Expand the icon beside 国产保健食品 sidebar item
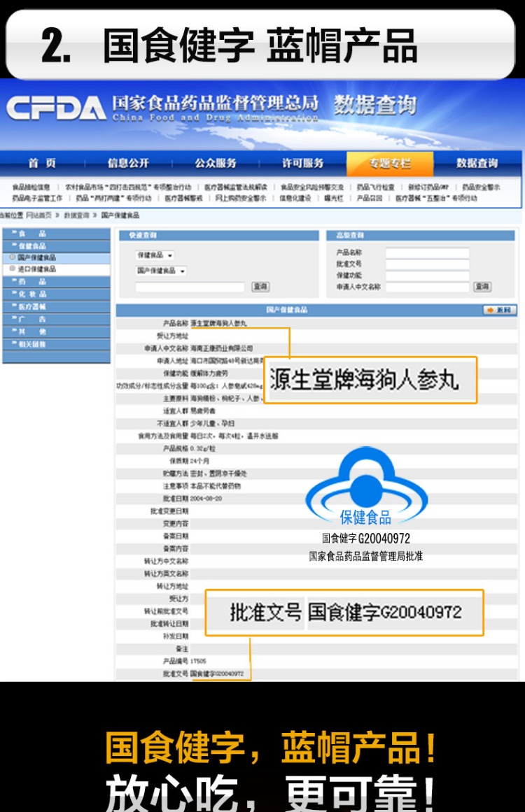This screenshot has width=525, height=812. click(13, 257)
